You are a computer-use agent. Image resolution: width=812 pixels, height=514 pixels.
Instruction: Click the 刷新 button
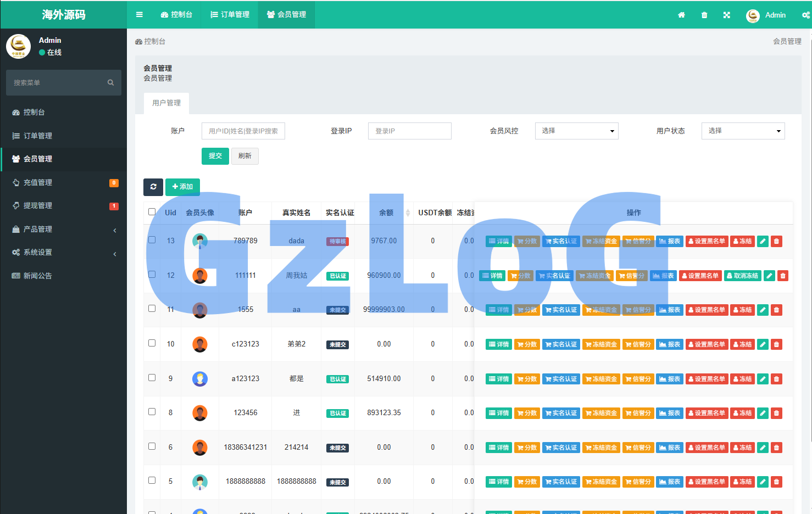pos(245,156)
